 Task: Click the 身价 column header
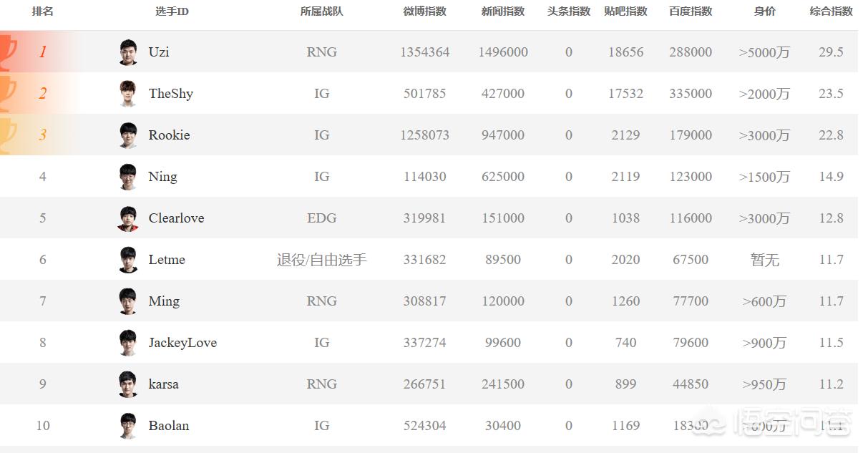[x=764, y=11]
